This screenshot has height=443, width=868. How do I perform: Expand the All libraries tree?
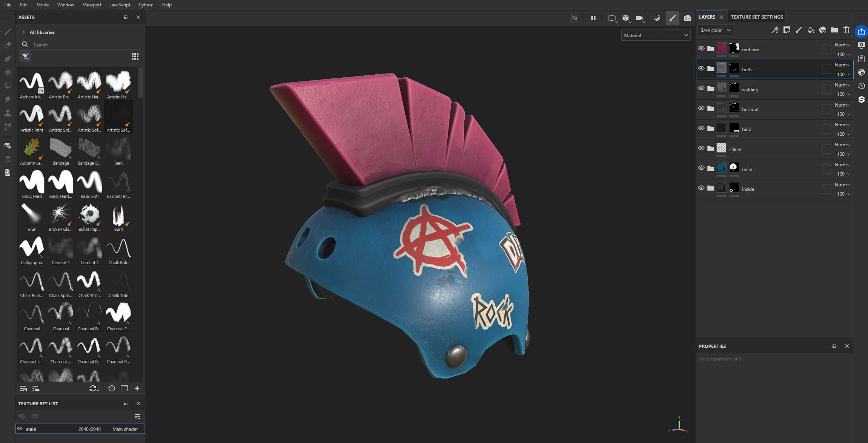point(24,32)
